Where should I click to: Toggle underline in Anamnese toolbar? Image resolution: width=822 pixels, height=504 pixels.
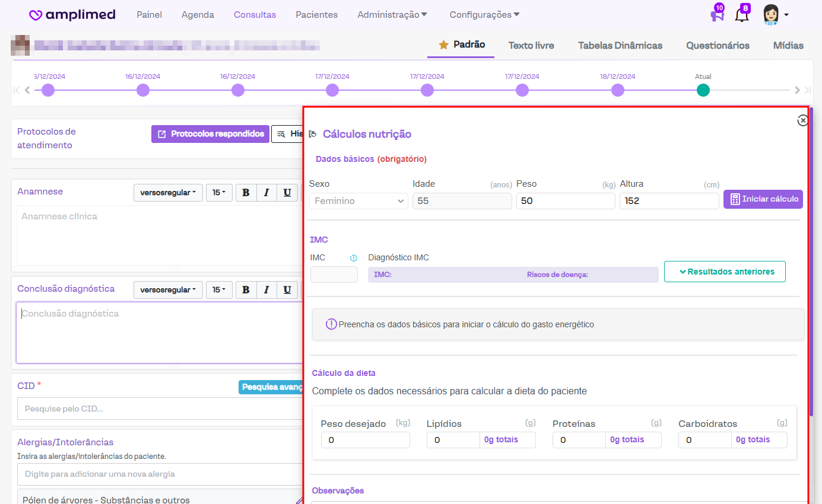point(287,193)
